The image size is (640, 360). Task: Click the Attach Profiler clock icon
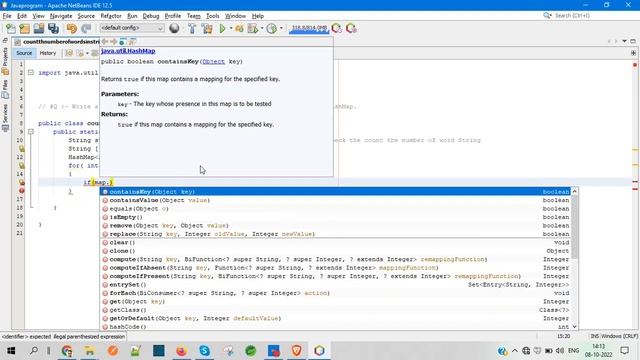[x=271, y=29]
